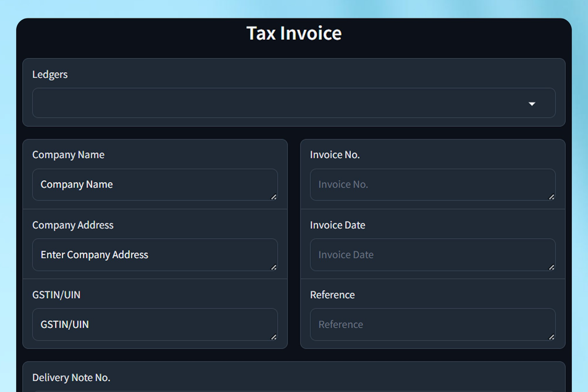The height and width of the screenshot is (392, 588).
Task: Click the Tax Invoice heading
Action: pyautogui.click(x=294, y=33)
